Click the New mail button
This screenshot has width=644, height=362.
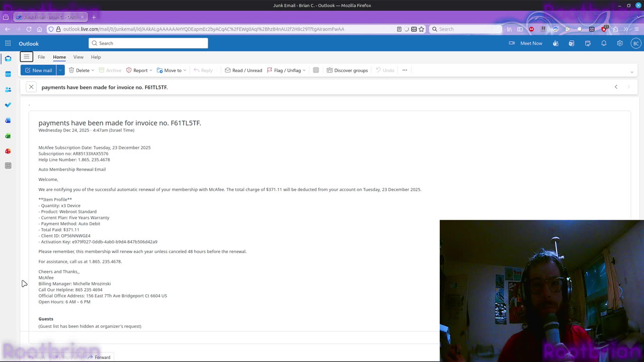(x=38, y=70)
